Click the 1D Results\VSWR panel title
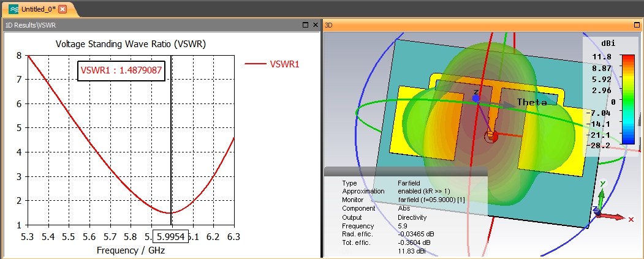The height and width of the screenshot is (259, 644). pos(31,25)
